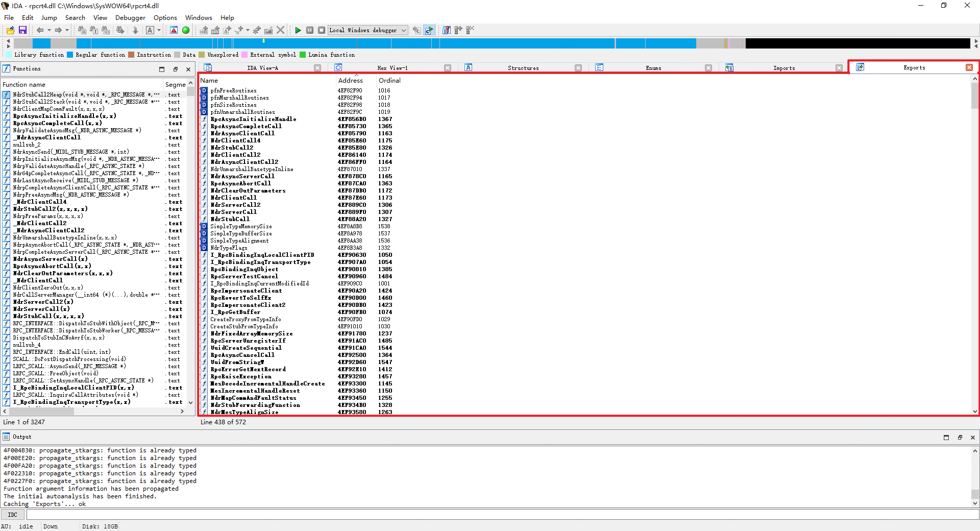Switch to the Hex View-1 tab
Viewport: 980px width, 531px height.
[x=392, y=68]
